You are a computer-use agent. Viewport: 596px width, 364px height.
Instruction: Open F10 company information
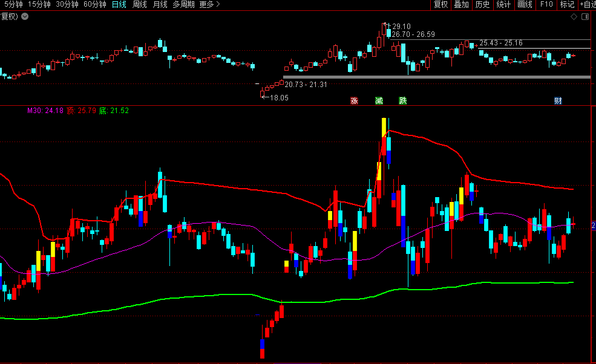[546, 5]
